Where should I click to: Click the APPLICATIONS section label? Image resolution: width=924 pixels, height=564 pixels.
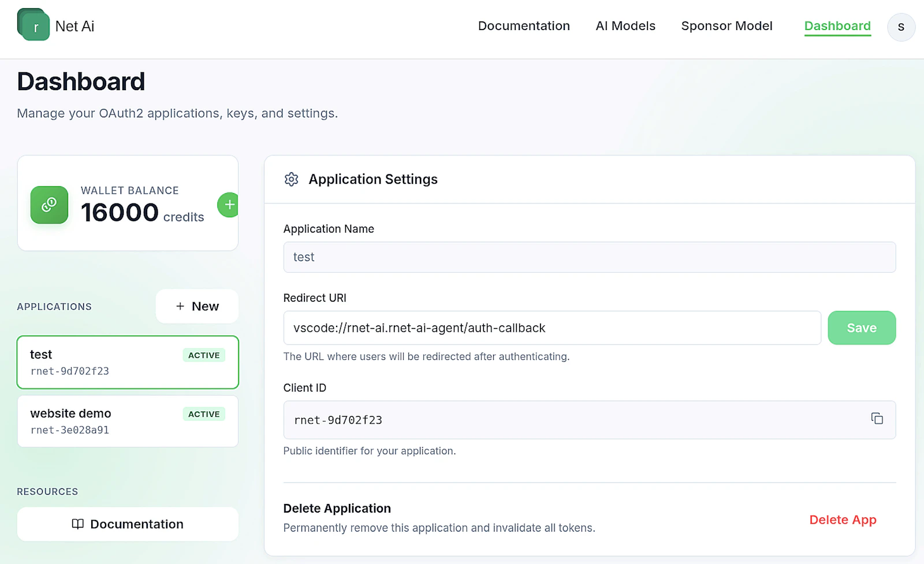click(54, 307)
